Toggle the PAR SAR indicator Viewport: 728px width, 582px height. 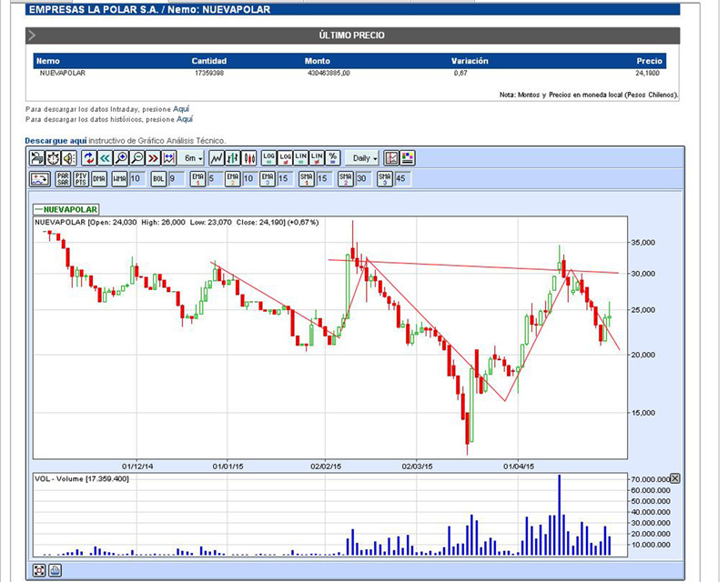tap(63, 178)
